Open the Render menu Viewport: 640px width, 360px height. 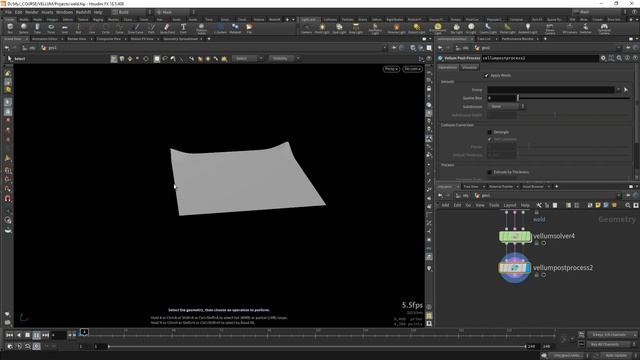pyautogui.click(x=31, y=12)
